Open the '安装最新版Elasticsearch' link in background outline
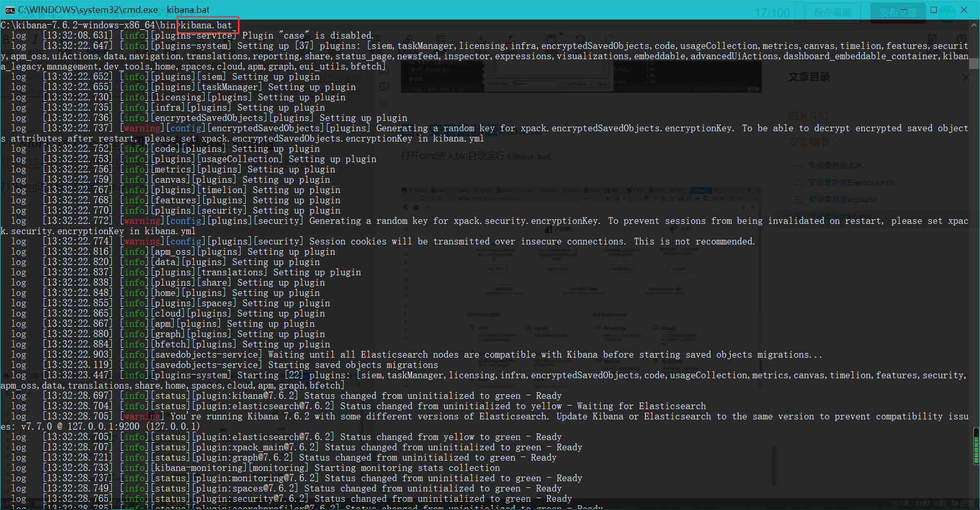Image resolution: width=980 pixels, height=510 pixels. tap(851, 183)
